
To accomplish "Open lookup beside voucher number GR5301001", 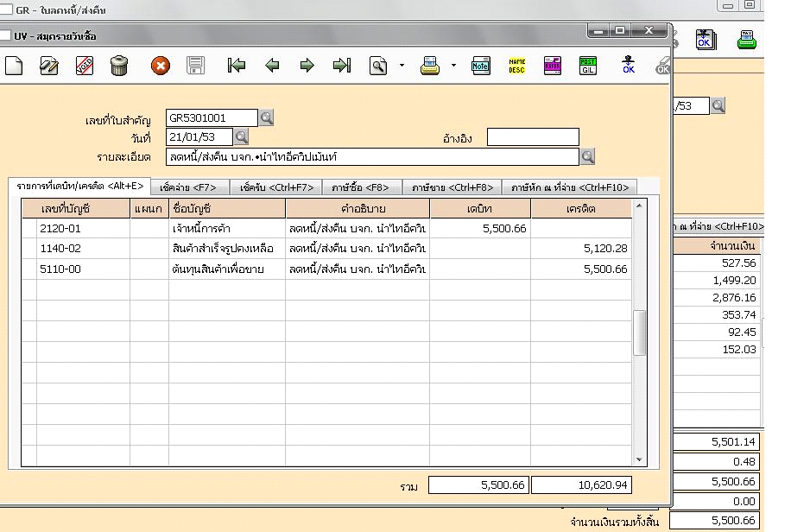I will pos(267,117).
